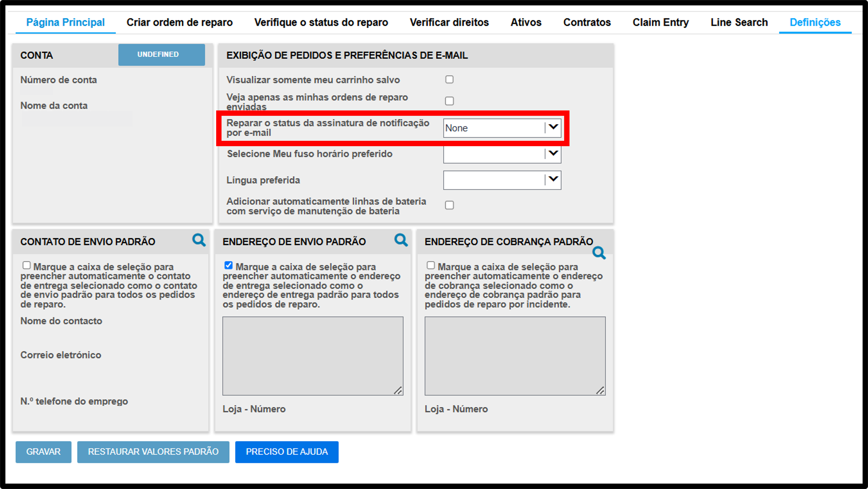Click the GRAVAR button
The height and width of the screenshot is (489, 868).
44,452
